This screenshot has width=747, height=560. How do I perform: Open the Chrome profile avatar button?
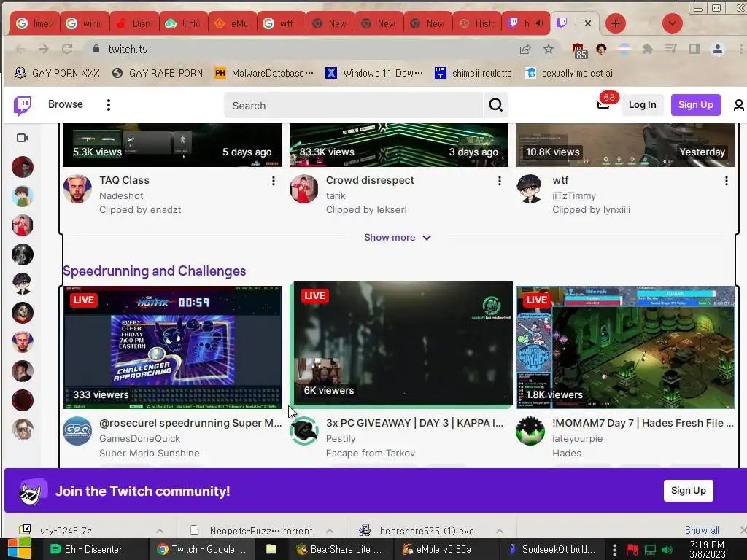(718, 49)
